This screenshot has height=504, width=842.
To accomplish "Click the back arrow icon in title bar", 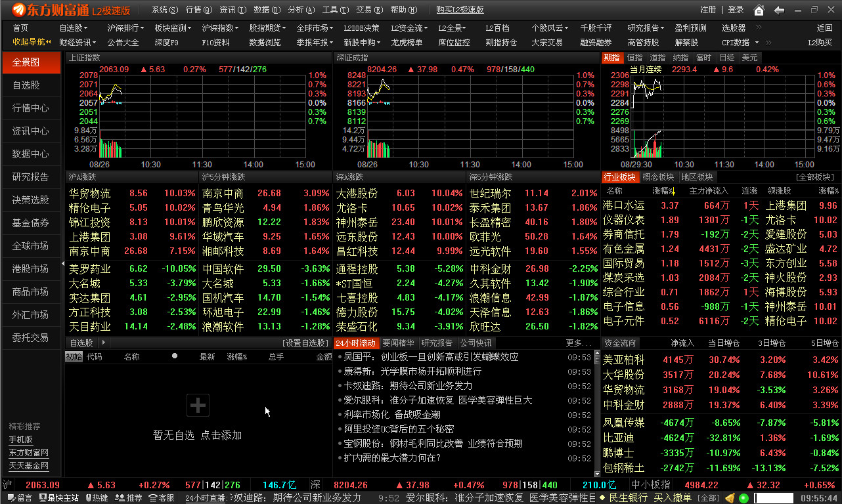I will (x=779, y=10).
